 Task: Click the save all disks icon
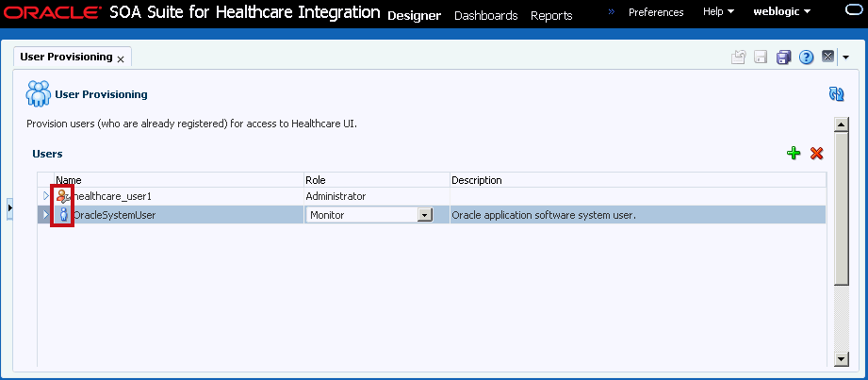[784, 58]
